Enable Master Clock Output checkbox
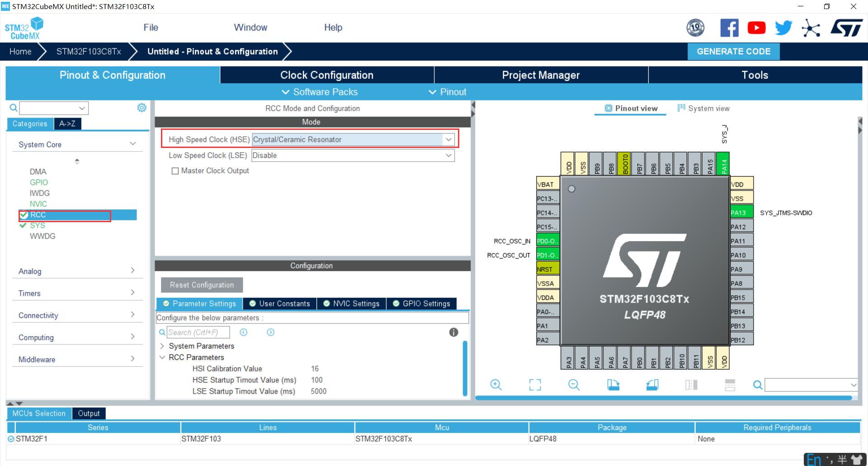Viewport: 868px width, 466px height. pyautogui.click(x=175, y=171)
